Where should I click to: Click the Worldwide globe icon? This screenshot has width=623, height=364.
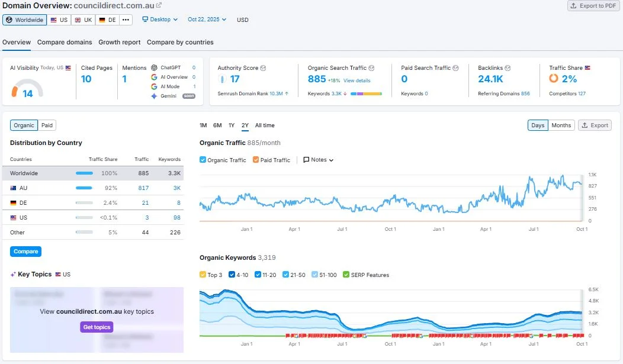(x=11, y=20)
